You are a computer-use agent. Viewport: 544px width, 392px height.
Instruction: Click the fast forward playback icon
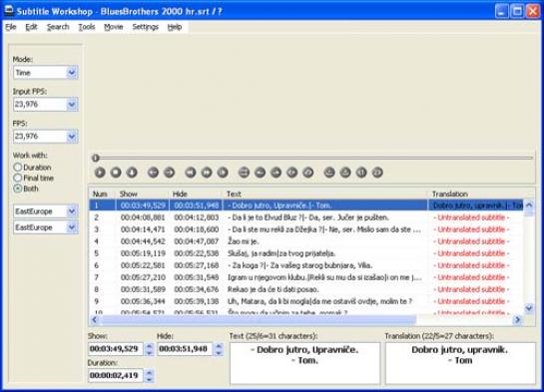(x=207, y=173)
